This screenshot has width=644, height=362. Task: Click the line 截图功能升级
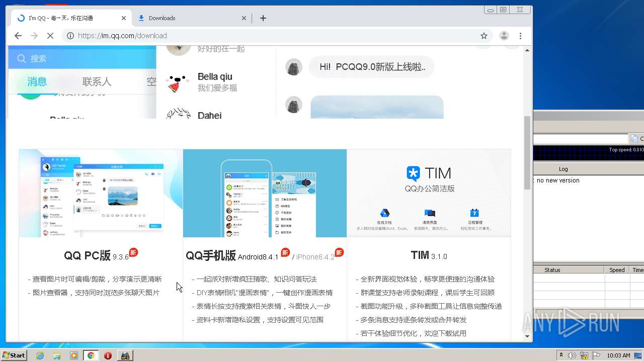pos(429,306)
